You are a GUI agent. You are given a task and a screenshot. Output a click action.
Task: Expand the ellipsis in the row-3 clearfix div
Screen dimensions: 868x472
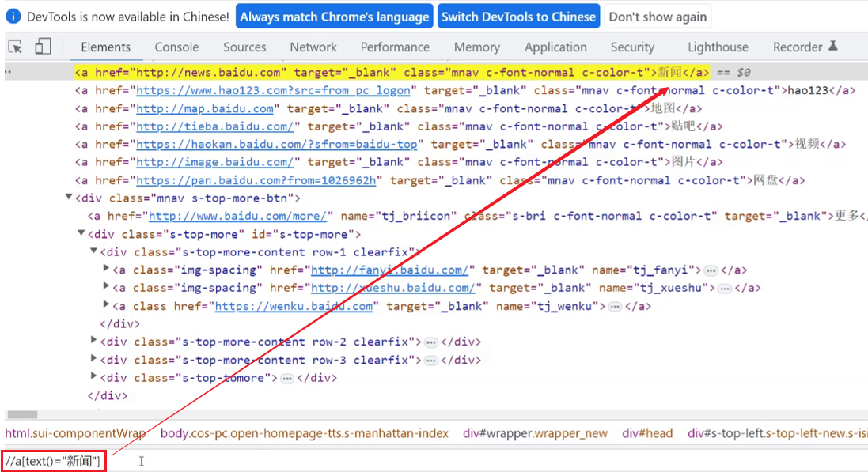coord(430,361)
